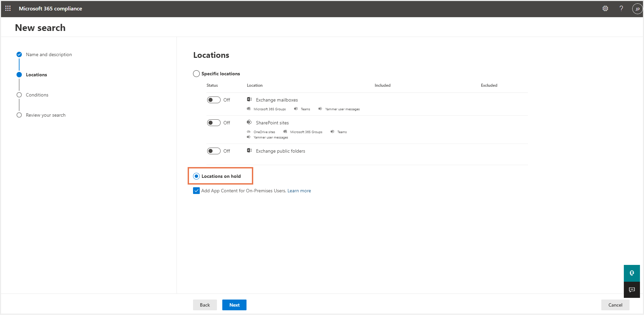Click the Conditions step in the wizard

click(x=37, y=94)
